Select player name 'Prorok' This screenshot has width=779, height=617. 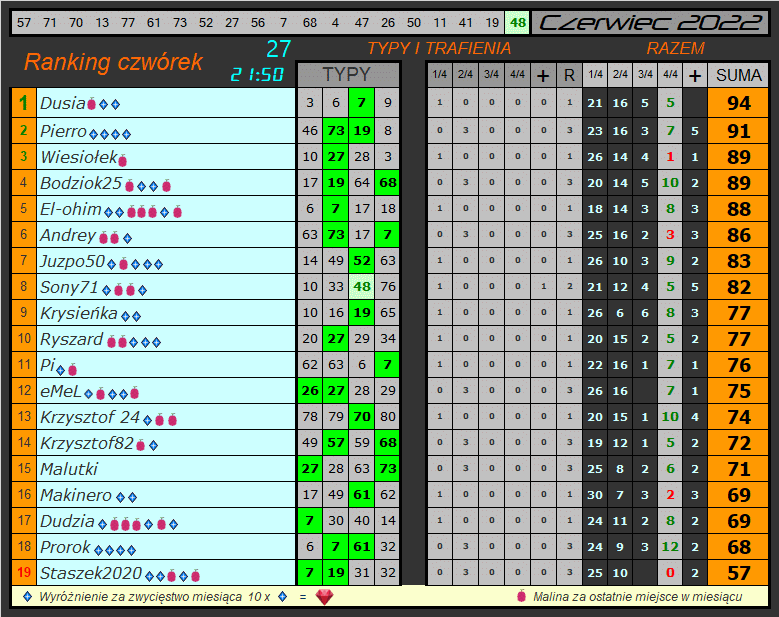pos(65,547)
